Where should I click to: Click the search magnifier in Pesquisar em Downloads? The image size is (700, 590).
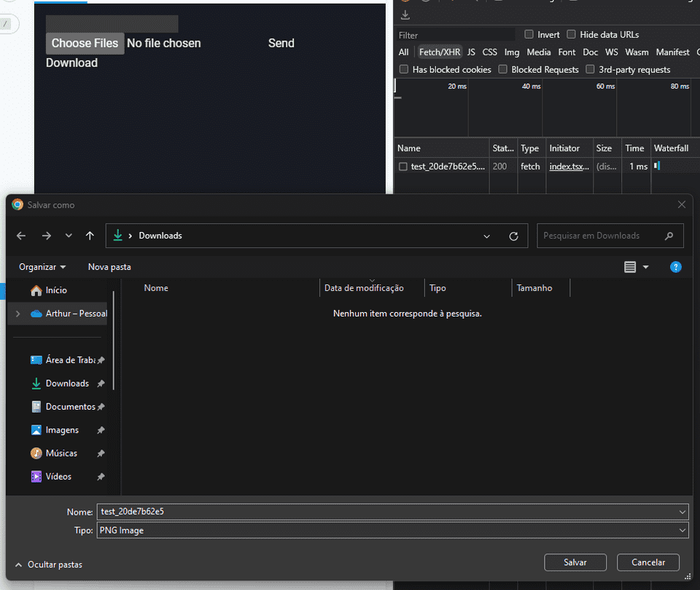click(x=669, y=236)
